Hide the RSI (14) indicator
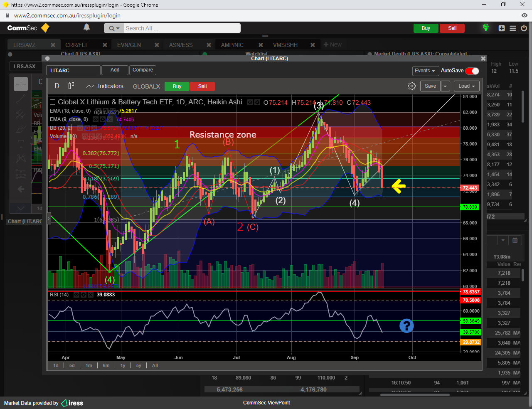This screenshot has height=409, width=532. (x=76, y=295)
